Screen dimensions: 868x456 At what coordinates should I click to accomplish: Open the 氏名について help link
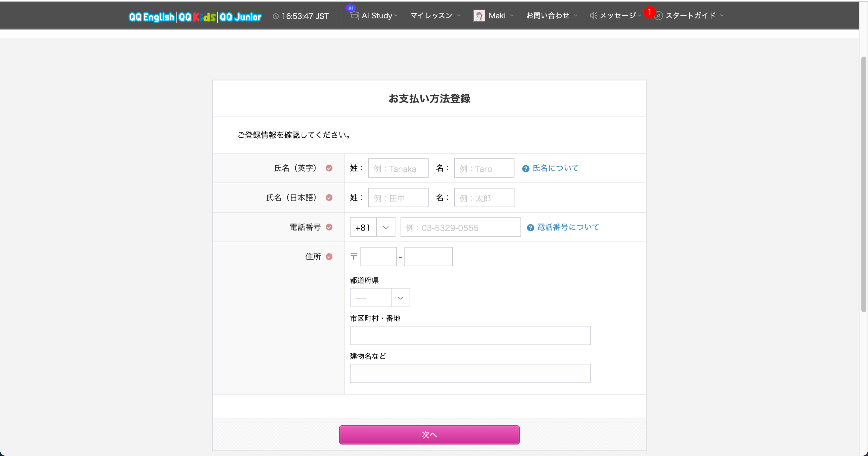pyautogui.click(x=555, y=168)
